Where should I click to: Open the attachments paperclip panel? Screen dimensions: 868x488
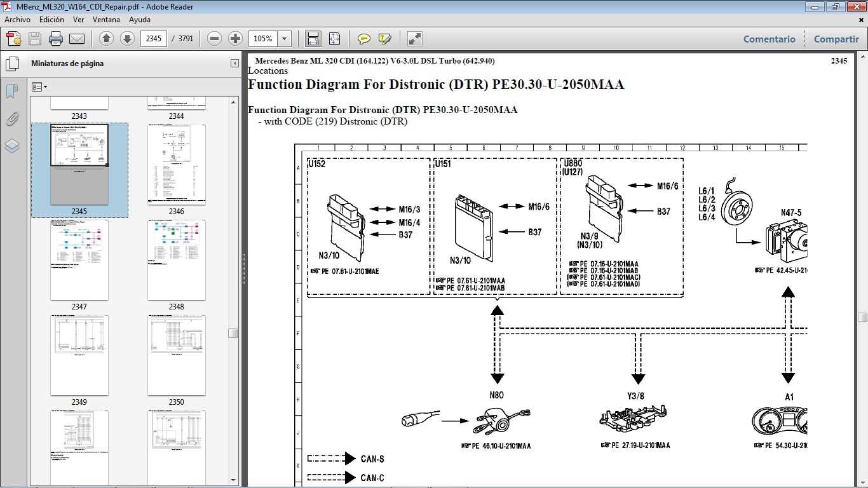(12, 119)
